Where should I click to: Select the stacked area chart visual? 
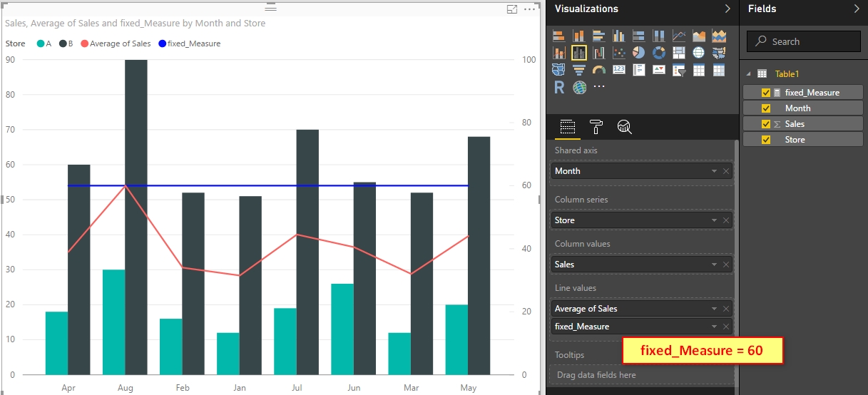718,36
